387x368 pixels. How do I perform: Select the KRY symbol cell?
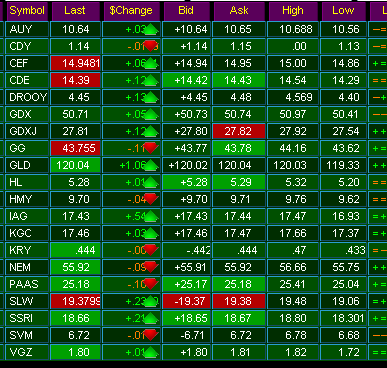[27, 250]
